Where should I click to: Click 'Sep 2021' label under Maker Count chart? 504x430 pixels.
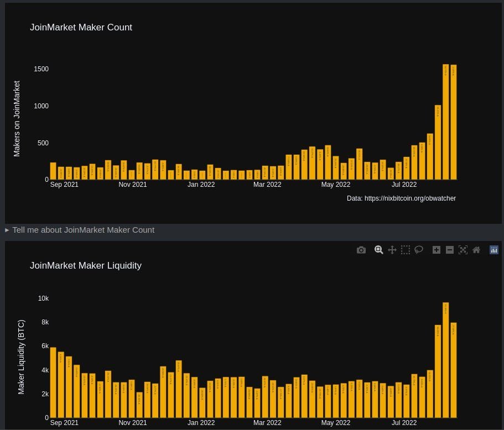tap(64, 185)
